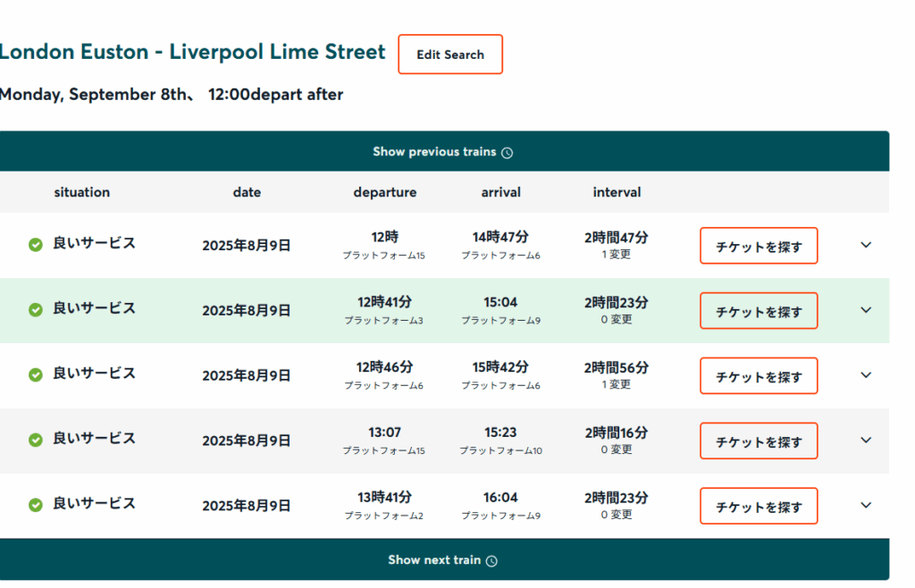
Task: Click green status check icon for 12時 train
Action: click(36, 245)
